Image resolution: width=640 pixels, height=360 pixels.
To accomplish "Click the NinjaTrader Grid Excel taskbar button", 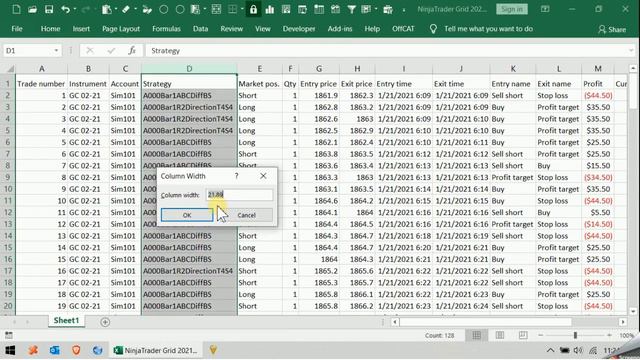I will point(156,350).
